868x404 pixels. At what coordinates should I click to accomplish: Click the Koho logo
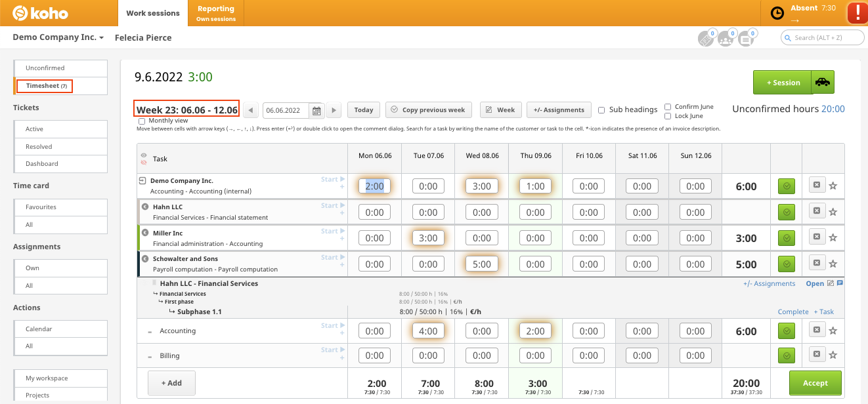[x=40, y=12]
